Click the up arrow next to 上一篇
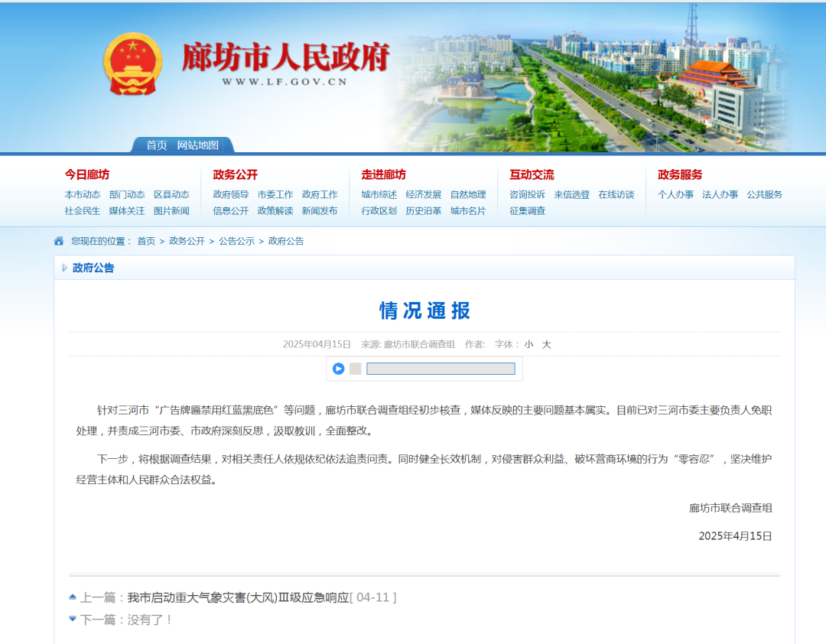 coord(73,597)
